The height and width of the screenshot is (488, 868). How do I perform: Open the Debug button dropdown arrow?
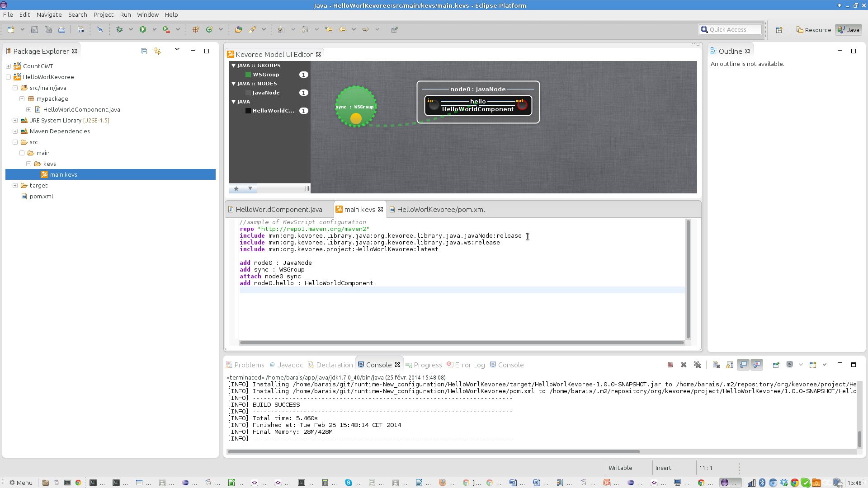coord(131,29)
